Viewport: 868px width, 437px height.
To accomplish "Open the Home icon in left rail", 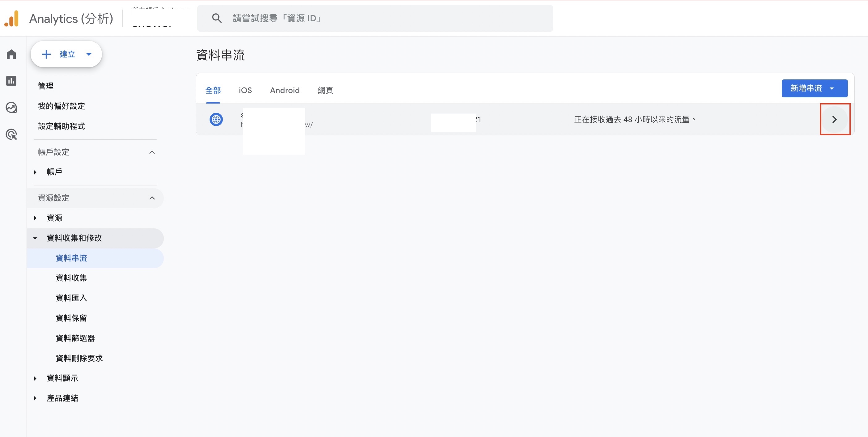I will click(11, 54).
